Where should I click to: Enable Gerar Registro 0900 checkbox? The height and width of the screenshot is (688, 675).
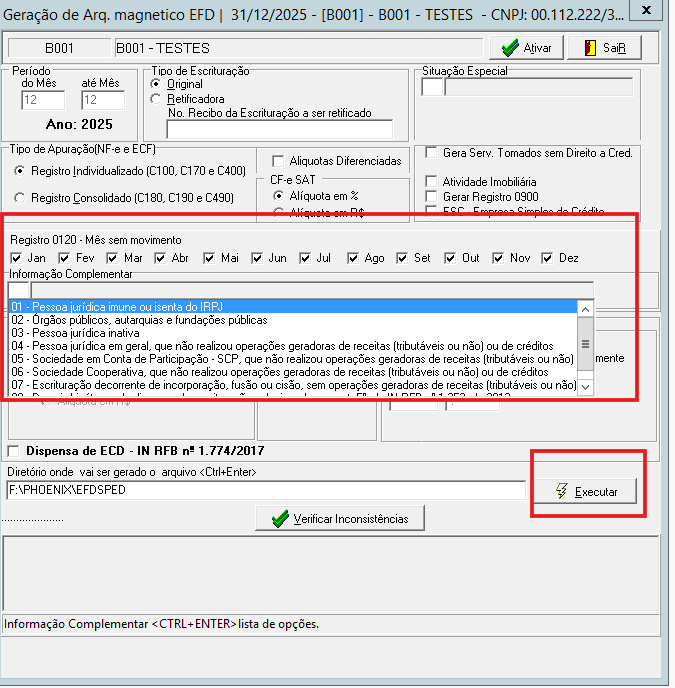pos(431,196)
